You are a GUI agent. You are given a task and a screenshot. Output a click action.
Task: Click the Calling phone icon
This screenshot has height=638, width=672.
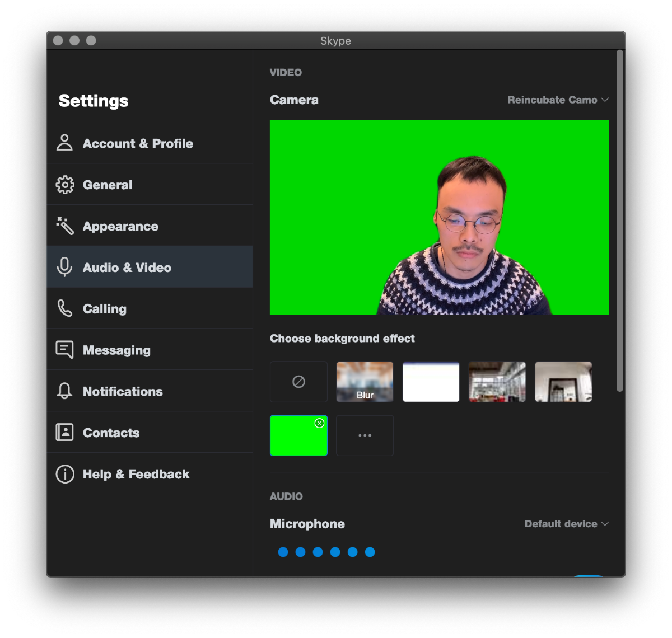(x=65, y=308)
